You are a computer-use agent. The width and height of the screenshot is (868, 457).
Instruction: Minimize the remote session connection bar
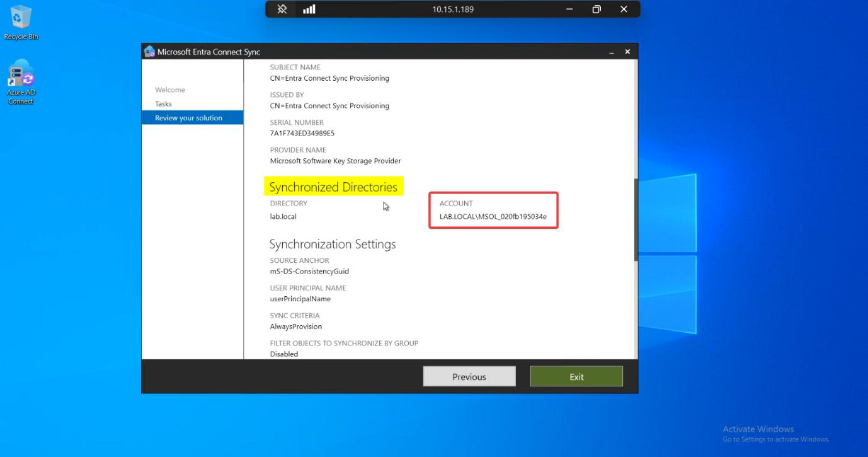569,9
